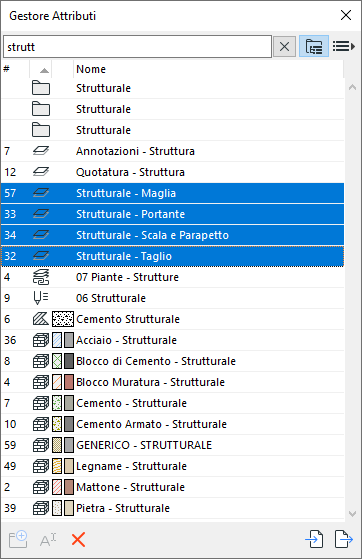
Task: Click dark surface swatch of Blocco di Cemento
Action: (69, 361)
